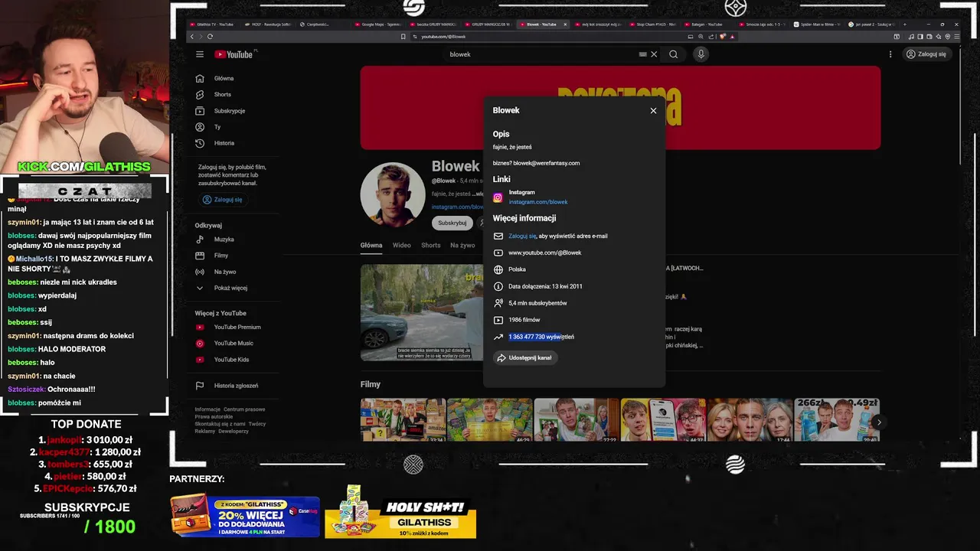Open the Deweloperzy footer link
Screen dimensions: 980x551
[x=234, y=431]
